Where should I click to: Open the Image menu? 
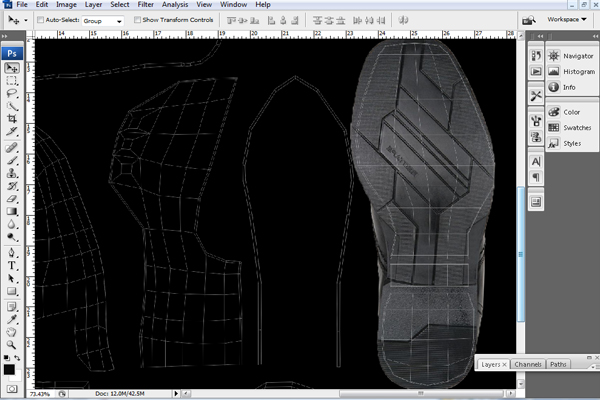[x=66, y=5]
